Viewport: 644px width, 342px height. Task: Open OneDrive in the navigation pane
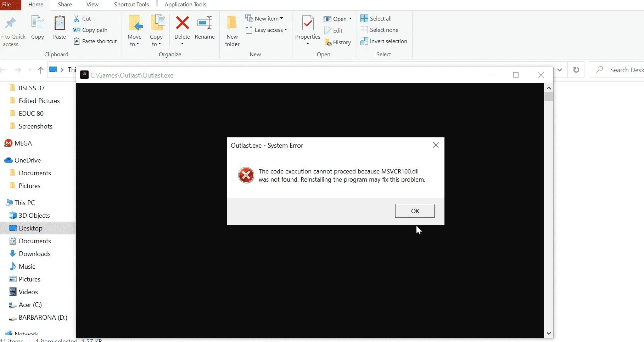coord(23,160)
